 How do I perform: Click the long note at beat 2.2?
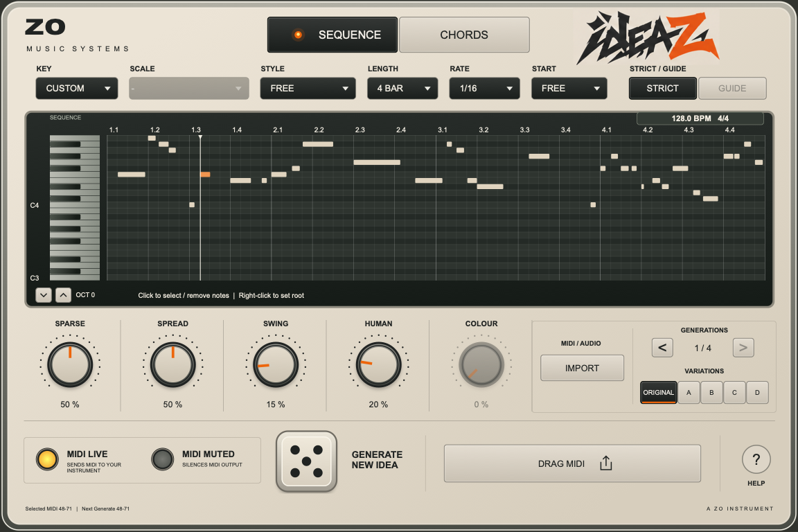(318, 144)
